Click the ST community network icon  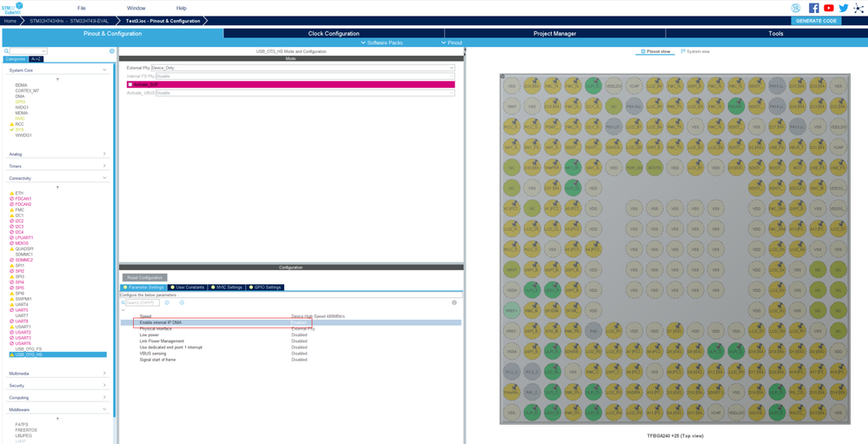click(x=858, y=8)
